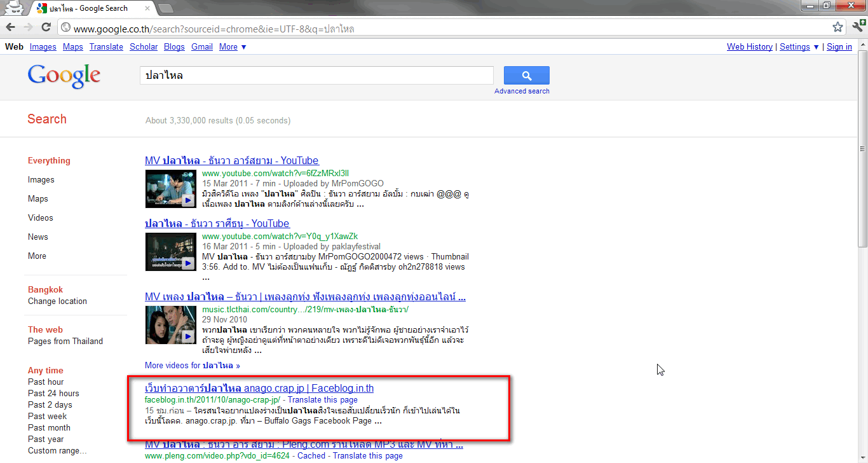Click the browser forward arrow
This screenshot has height=463, width=868.
click(28, 27)
